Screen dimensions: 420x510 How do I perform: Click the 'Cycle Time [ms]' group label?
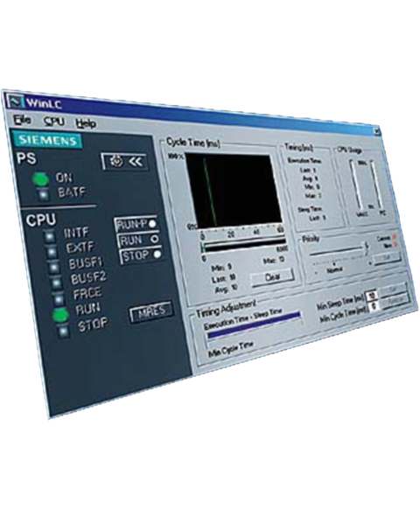click(x=193, y=143)
